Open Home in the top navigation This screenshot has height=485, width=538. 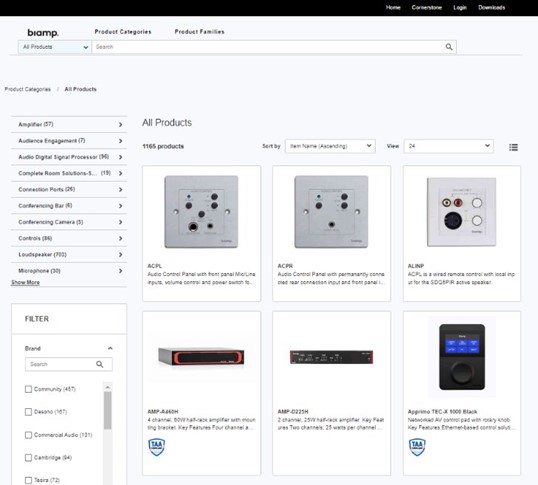point(393,8)
